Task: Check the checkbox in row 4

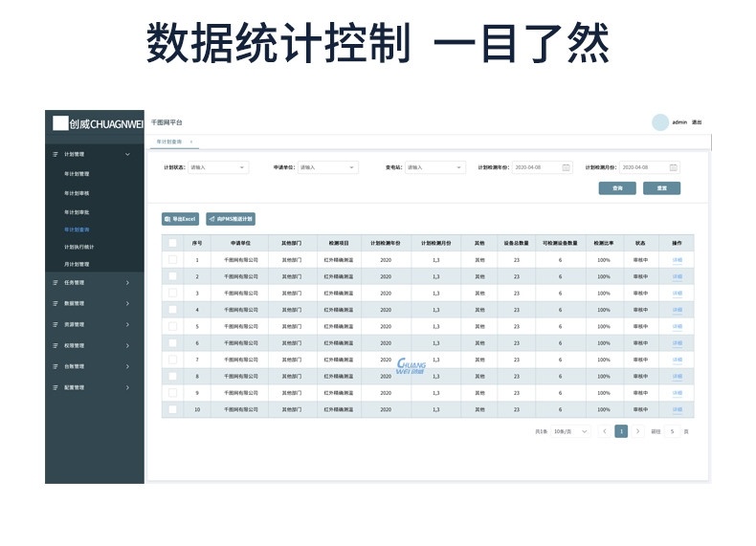Action: [x=172, y=310]
